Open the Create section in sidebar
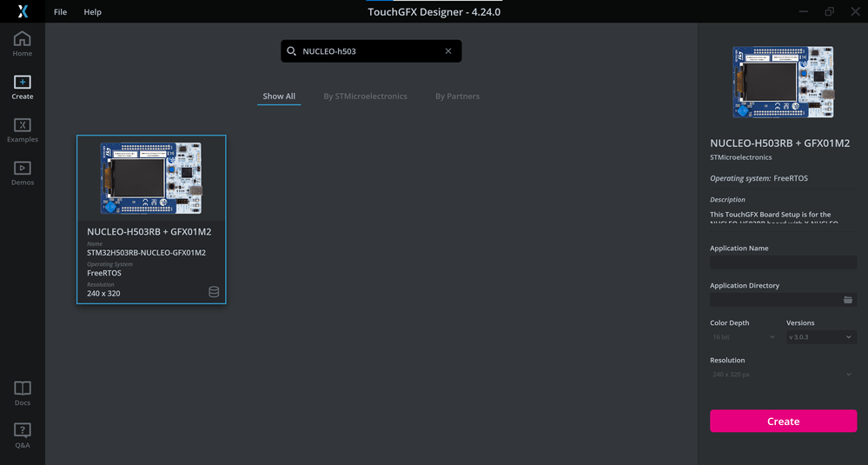The image size is (868, 465). click(22, 88)
